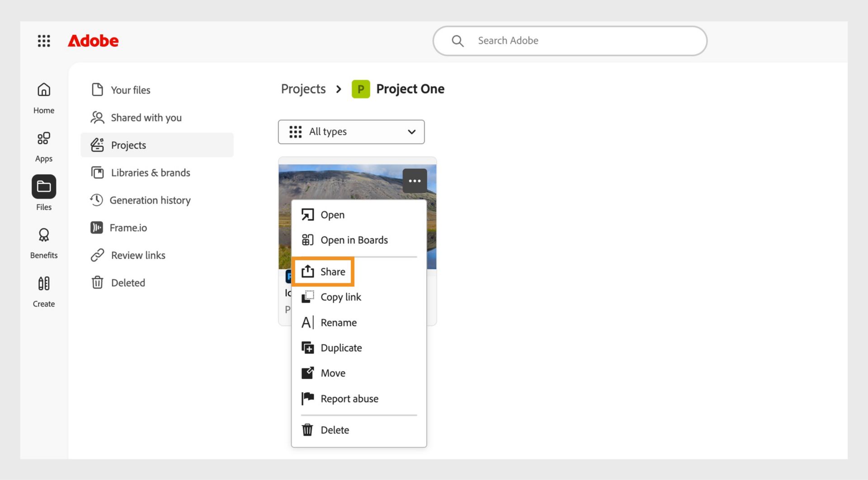This screenshot has width=868, height=480.
Task: Click the three-dot more options button
Action: [415, 181]
